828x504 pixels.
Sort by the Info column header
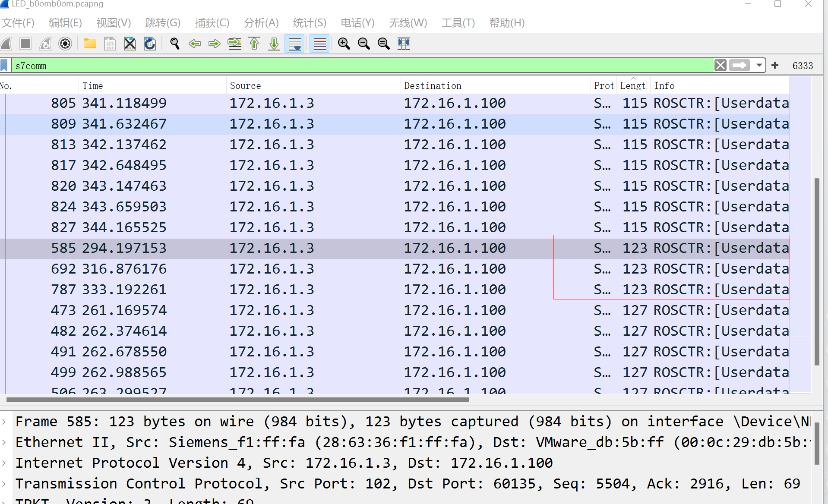coord(720,85)
